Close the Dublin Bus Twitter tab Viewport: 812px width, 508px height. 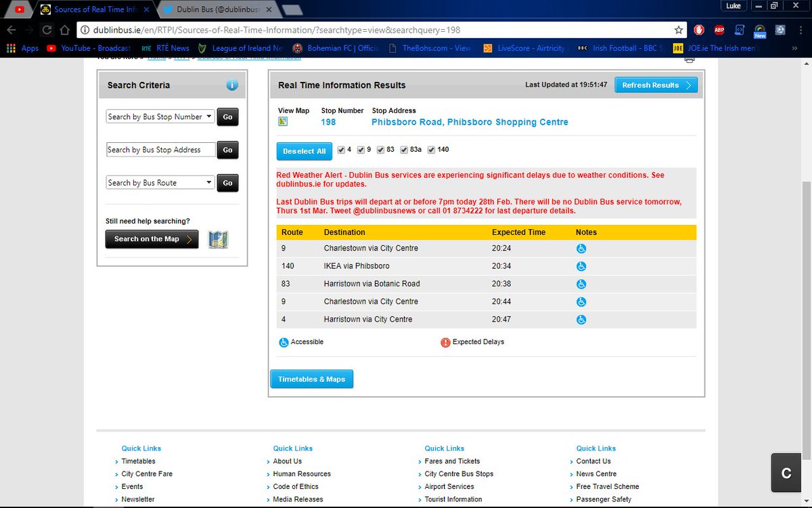(269, 9)
